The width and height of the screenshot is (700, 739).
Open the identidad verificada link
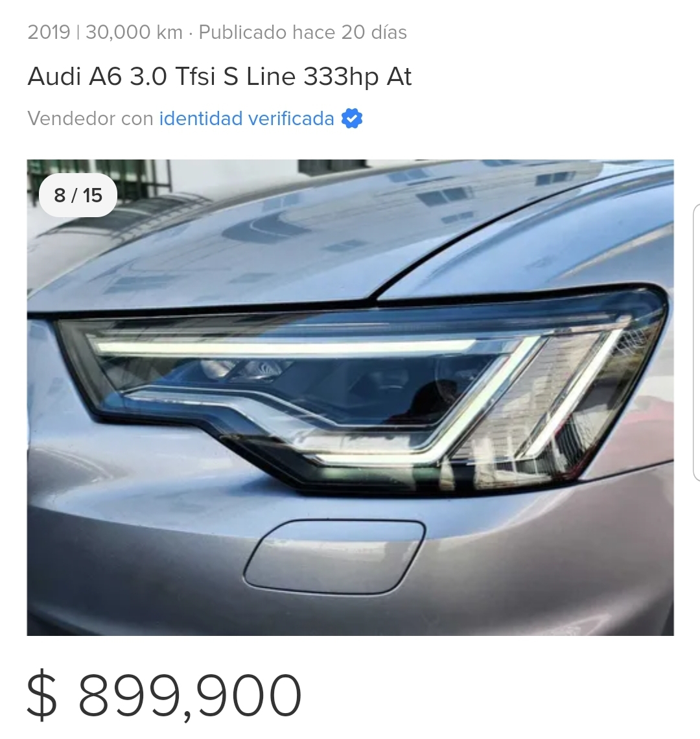pos(246,118)
